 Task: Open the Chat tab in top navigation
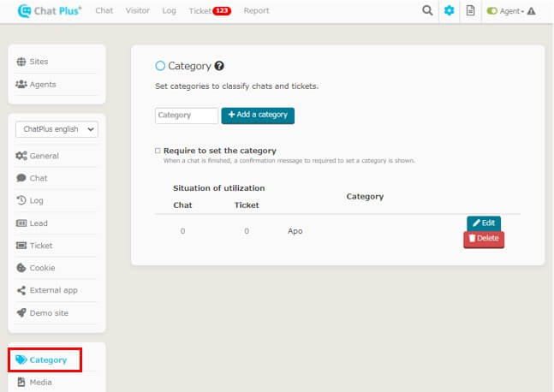104,10
